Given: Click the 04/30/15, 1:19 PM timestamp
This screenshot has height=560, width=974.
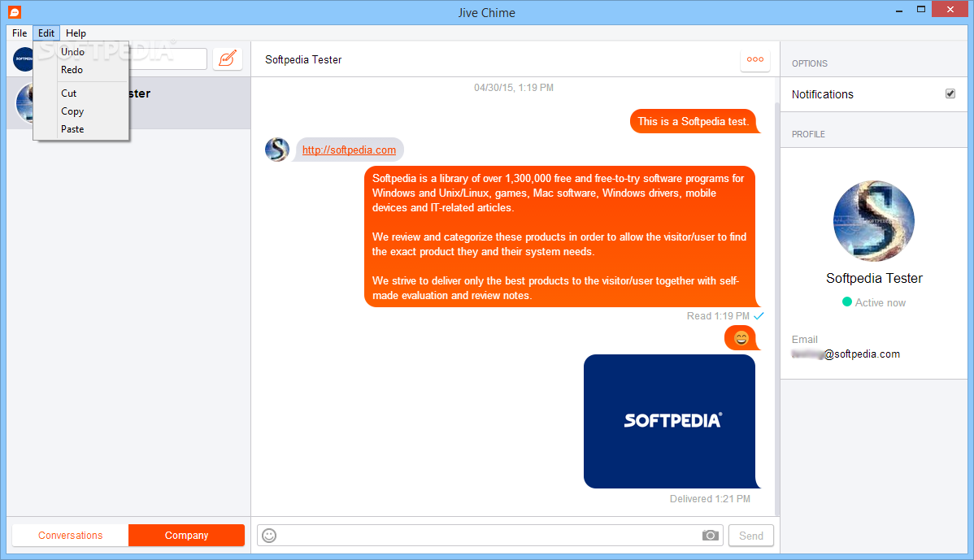Looking at the screenshot, I should pos(514,88).
